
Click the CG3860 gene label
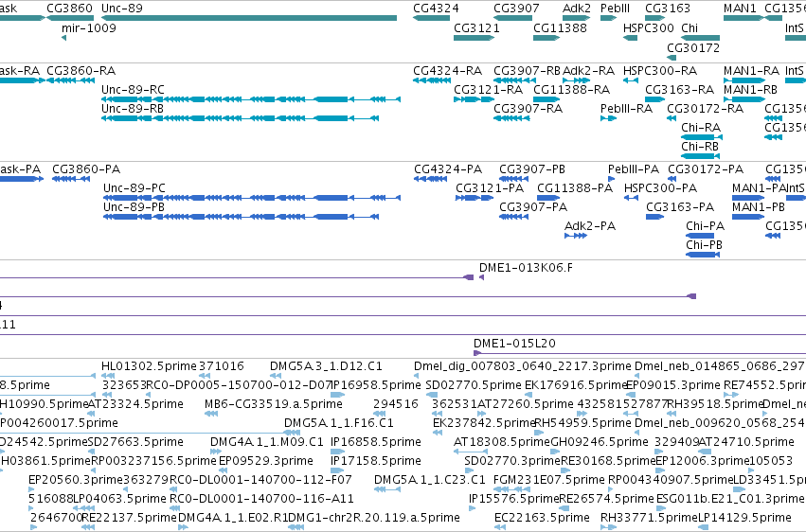pyautogui.click(x=69, y=9)
